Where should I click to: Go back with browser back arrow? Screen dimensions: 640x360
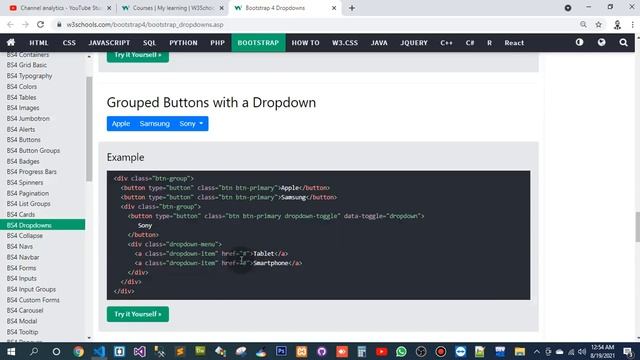10,24
